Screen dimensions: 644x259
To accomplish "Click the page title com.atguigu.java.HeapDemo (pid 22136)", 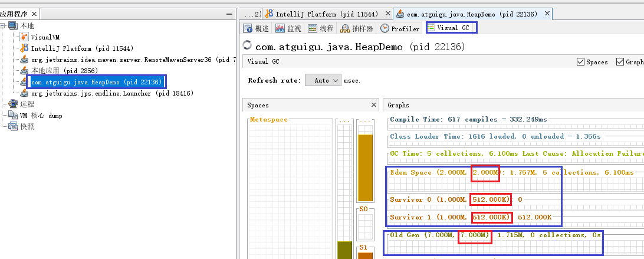I will click(360, 47).
